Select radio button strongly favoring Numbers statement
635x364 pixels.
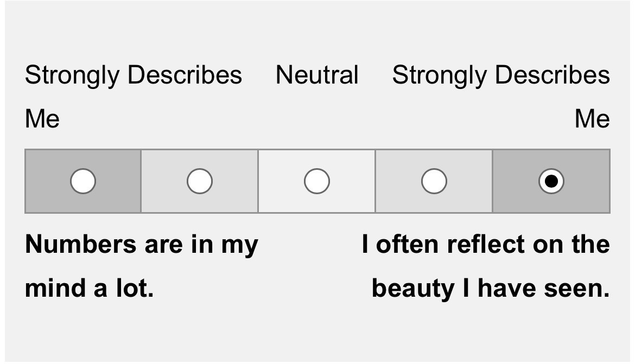tap(83, 181)
